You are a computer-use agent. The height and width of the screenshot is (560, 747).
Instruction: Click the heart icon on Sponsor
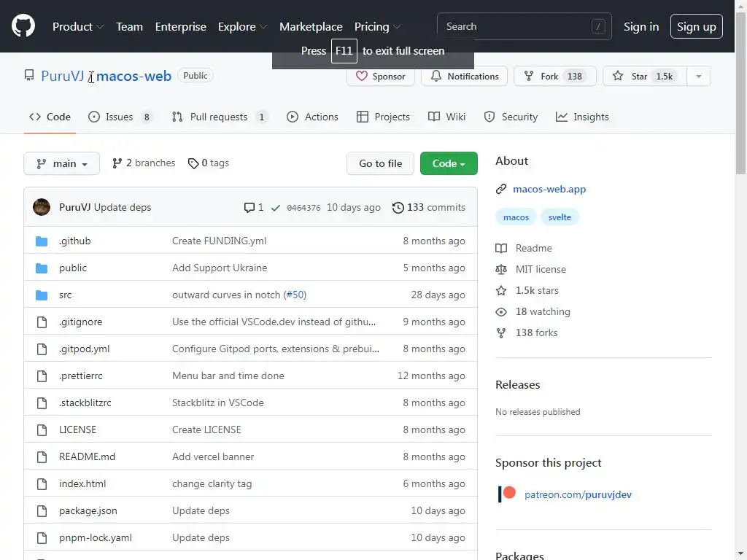click(x=362, y=76)
